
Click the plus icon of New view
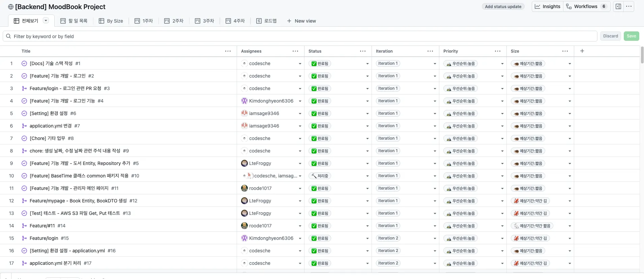[289, 21]
